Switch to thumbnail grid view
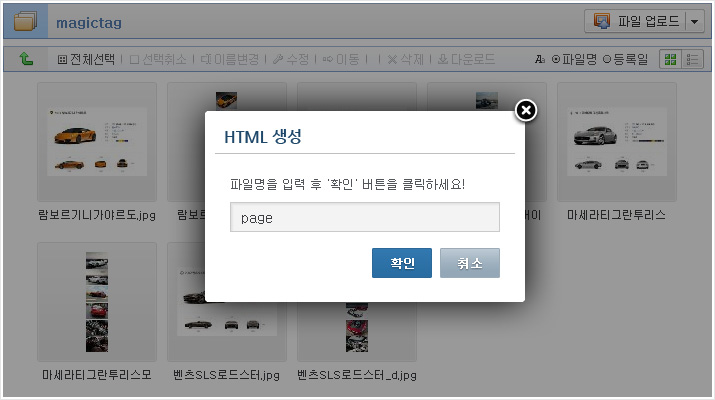The height and width of the screenshot is (400, 715). (x=670, y=59)
